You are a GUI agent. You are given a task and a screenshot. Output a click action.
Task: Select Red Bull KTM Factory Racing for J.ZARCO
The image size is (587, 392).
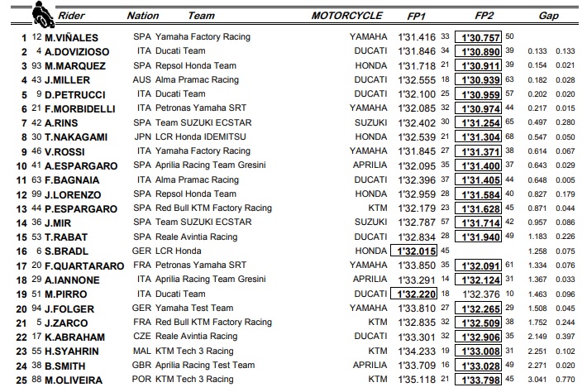pyautogui.click(x=213, y=322)
